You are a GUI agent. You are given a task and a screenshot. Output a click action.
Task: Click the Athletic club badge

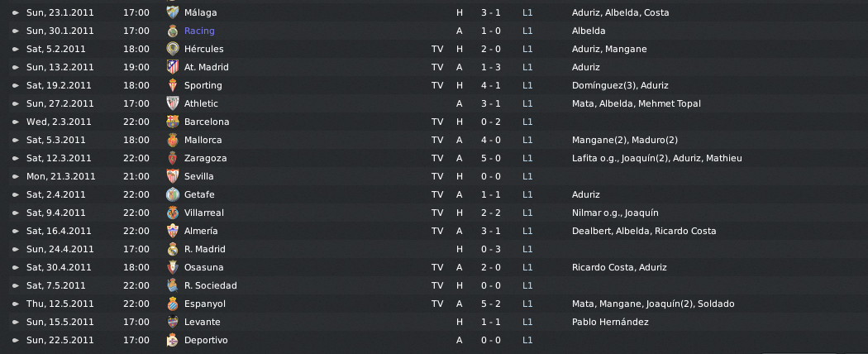(173, 103)
